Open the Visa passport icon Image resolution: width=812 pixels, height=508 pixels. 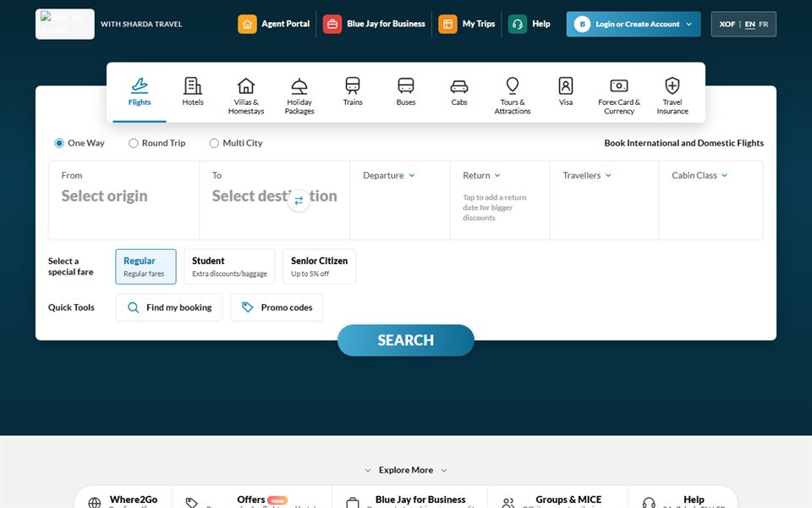[566, 85]
